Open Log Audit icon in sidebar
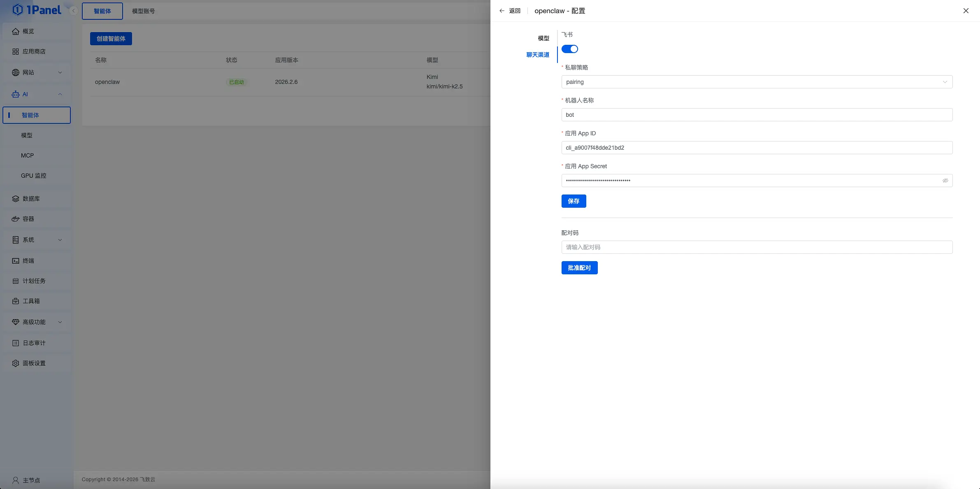 16,343
